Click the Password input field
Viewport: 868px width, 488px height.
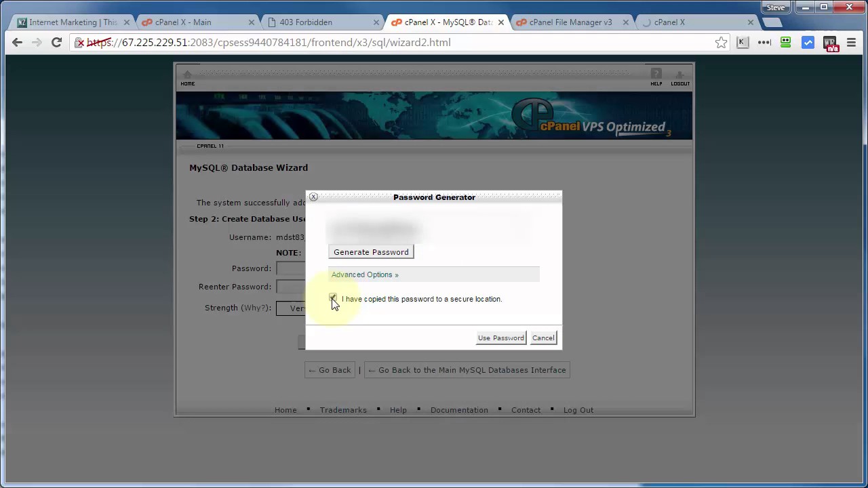[290, 268]
